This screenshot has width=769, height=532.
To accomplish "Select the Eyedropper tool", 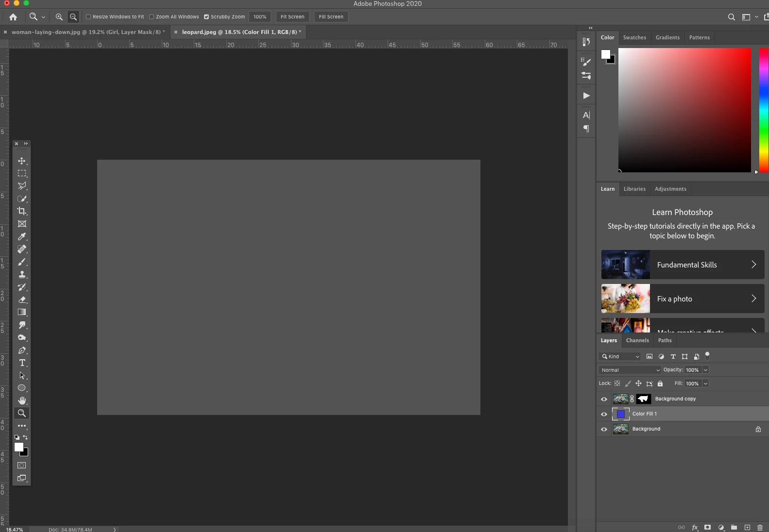I will 22,236.
